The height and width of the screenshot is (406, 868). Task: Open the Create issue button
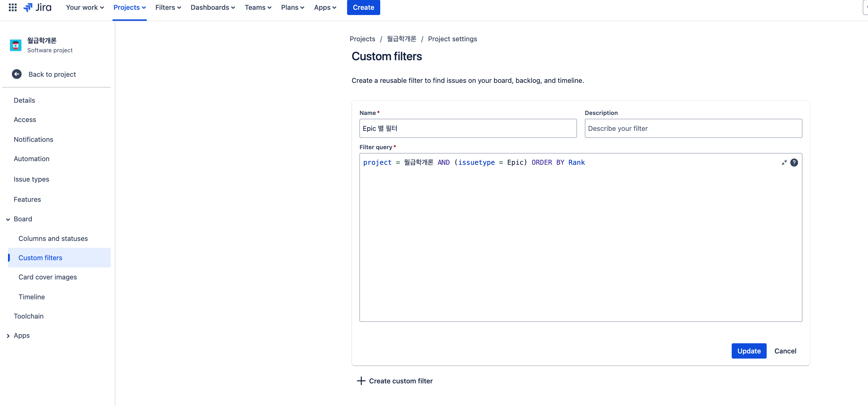tap(363, 7)
